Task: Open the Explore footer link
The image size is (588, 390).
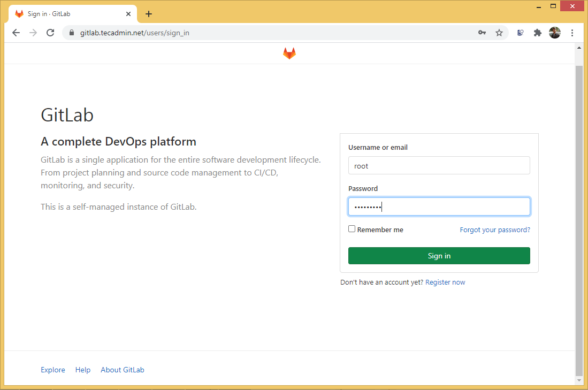Action: [x=52, y=370]
